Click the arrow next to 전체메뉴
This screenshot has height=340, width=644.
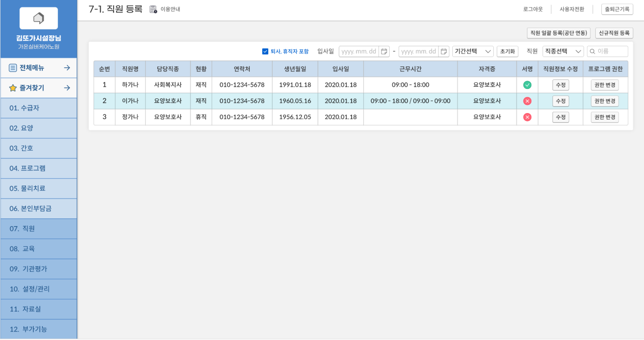point(67,68)
